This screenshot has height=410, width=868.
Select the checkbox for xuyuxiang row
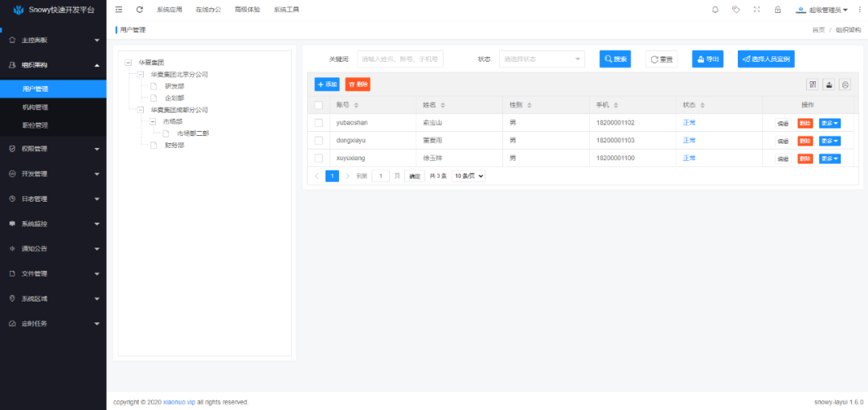(x=318, y=158)
